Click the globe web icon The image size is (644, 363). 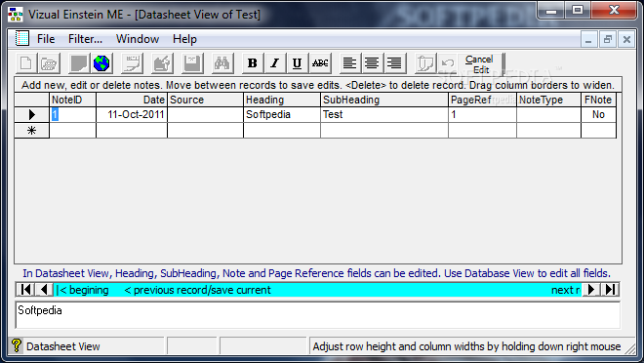point(101,63)
